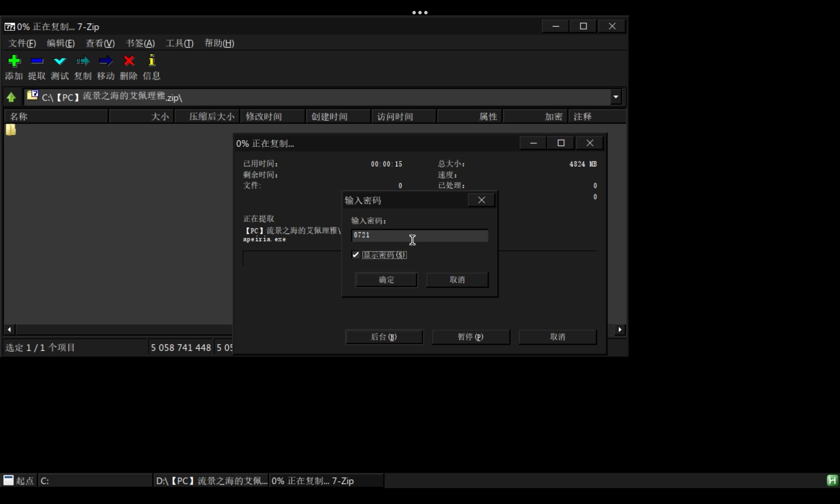Screen dimensions: 840x504
Task: Minimize the copying progress dialog
Action: pos(533,143)
